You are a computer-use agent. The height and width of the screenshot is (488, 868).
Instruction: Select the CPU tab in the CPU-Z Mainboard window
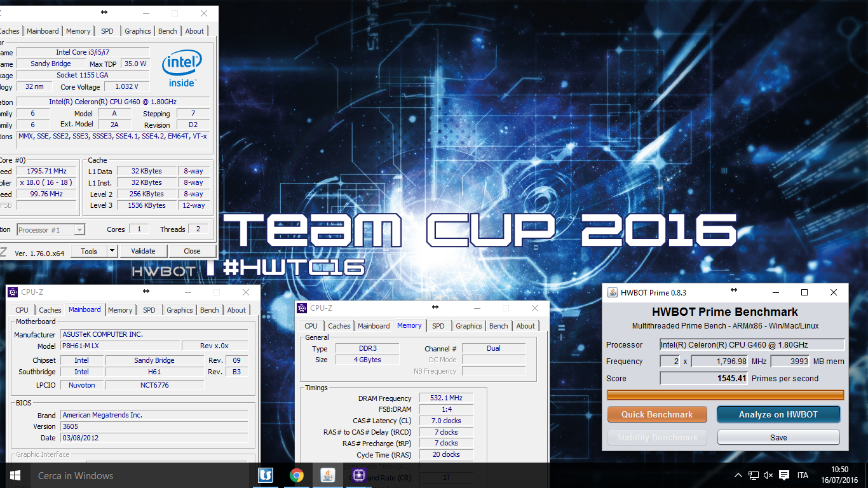tap(22, 310)
